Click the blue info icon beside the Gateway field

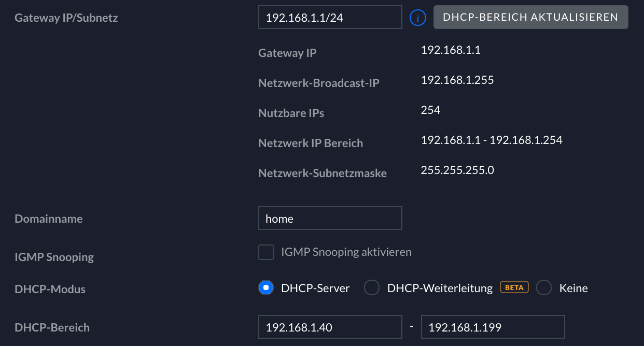pos(418,18)
